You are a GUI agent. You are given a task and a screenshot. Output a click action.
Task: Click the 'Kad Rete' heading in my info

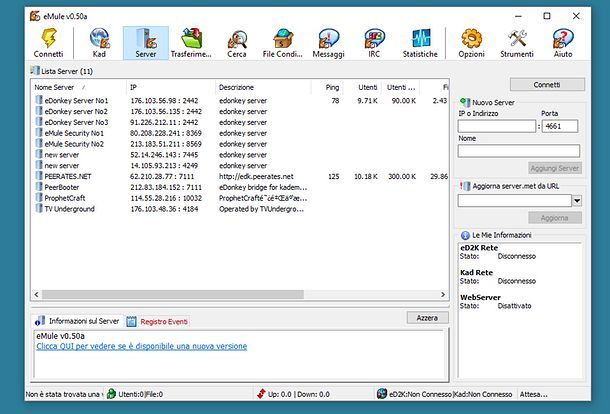coord(477,272)
